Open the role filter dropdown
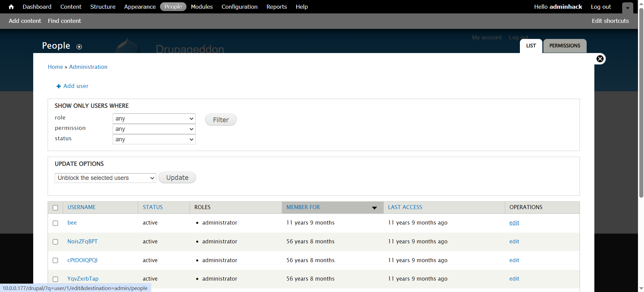 (154, 118)
